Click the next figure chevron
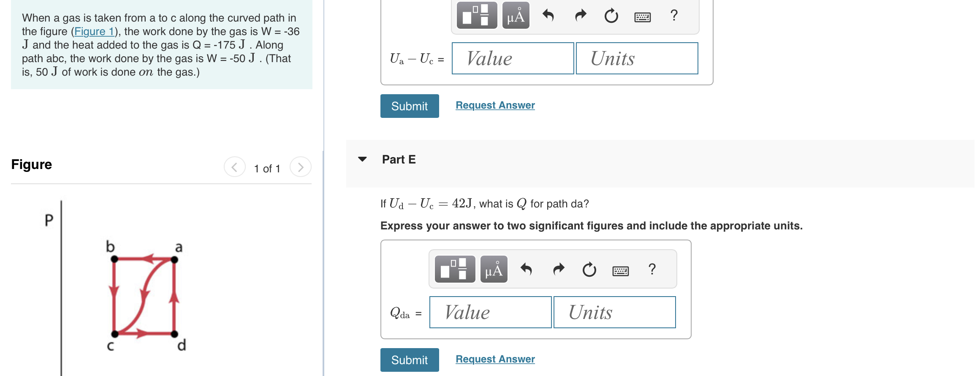 pos(300,167)
